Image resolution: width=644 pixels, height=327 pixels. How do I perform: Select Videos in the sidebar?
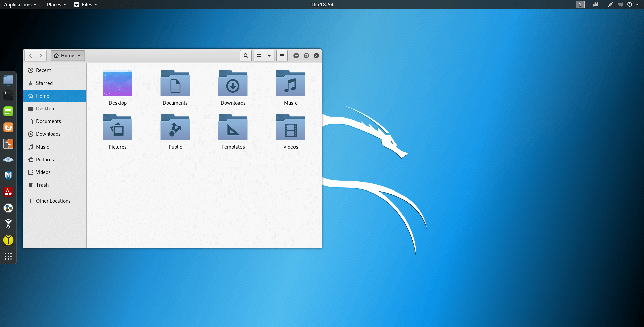(55, 172)
